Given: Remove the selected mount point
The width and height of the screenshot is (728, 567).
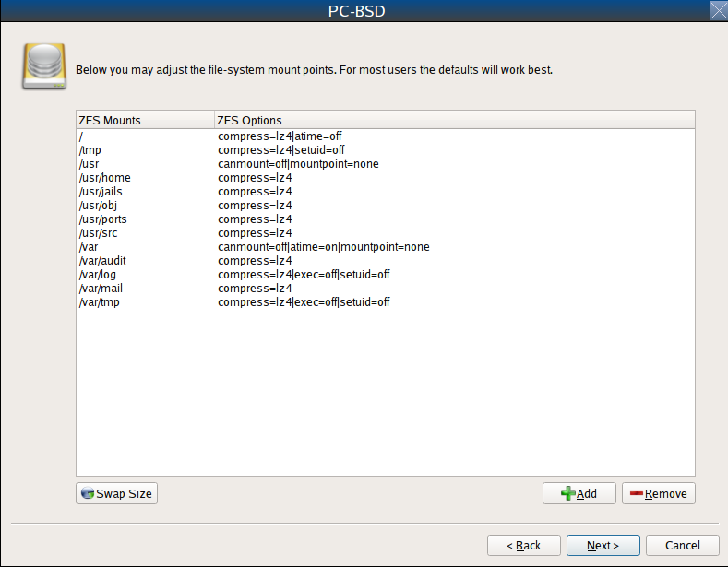Looking at the screenshot, I should coord(659,493).
